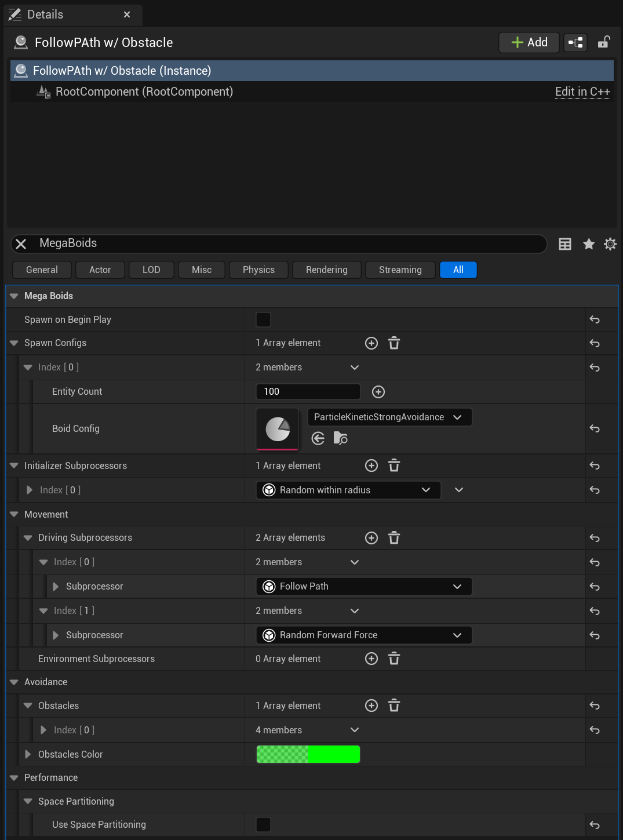Image resolution: width=623 pixels, height=840 pixels.
Task: Clear the MegaBoids search filter
Action: pyautogui.click(x=21, y=244)
